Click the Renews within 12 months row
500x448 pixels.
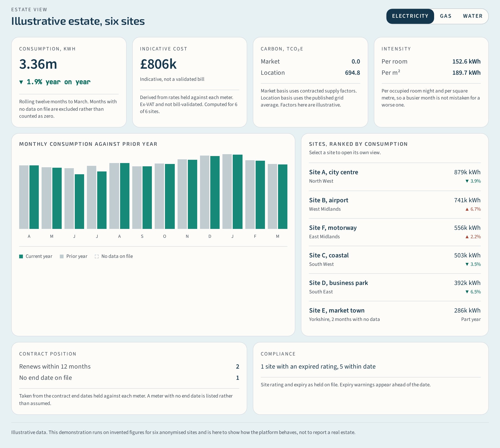tap(129, 366)
